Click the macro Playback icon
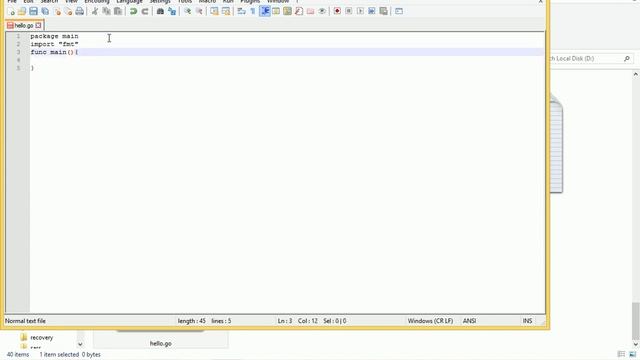The image size is (640, 360). click(x=360, y=11)
